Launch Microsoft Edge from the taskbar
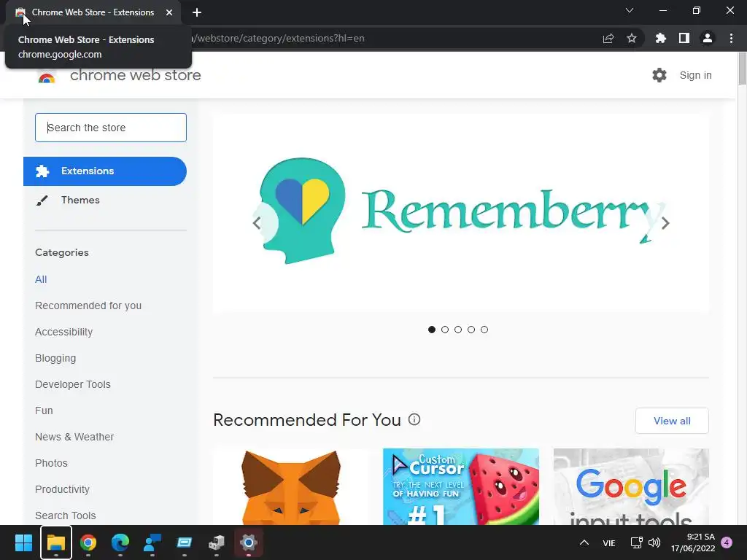 pos(120,542)
